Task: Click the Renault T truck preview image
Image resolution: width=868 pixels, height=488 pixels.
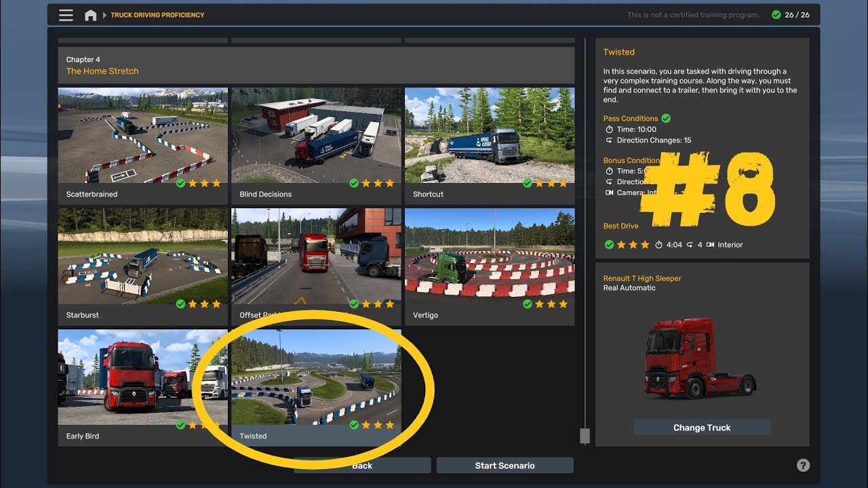Action: click(x=702, y=358)
